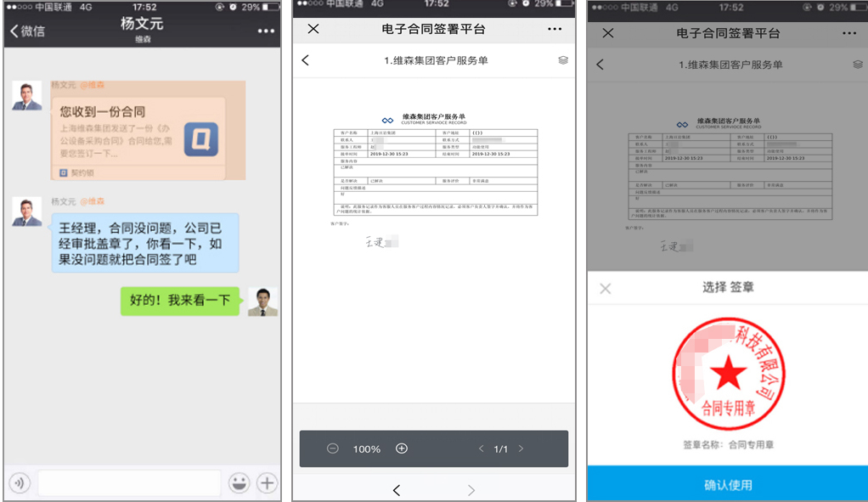Zoom in the document with the plus icon
Viewport: 868px width, 502px height.
coord(402,448)
